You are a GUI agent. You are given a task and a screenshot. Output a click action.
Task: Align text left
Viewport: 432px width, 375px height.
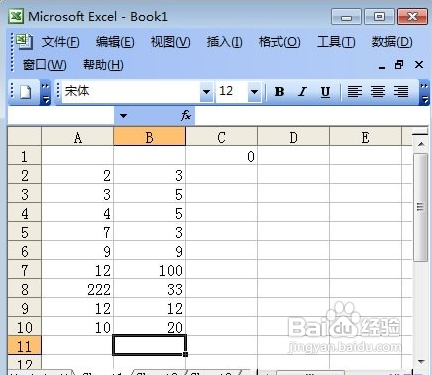(355, 91)
